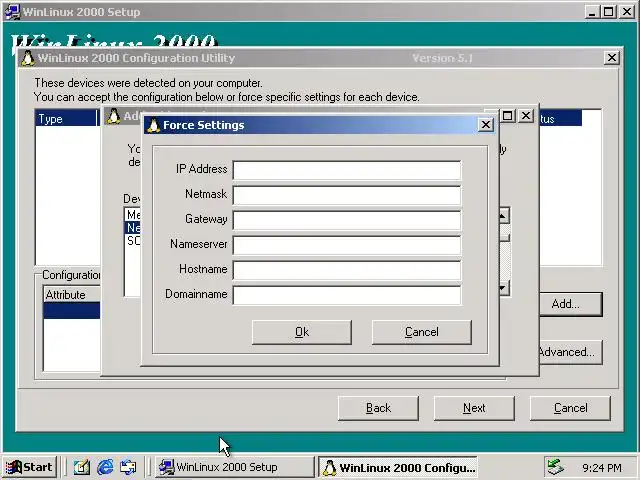Click the Hostname input field
This screenshot has height=480, width=640.
(x=347, y=270)
